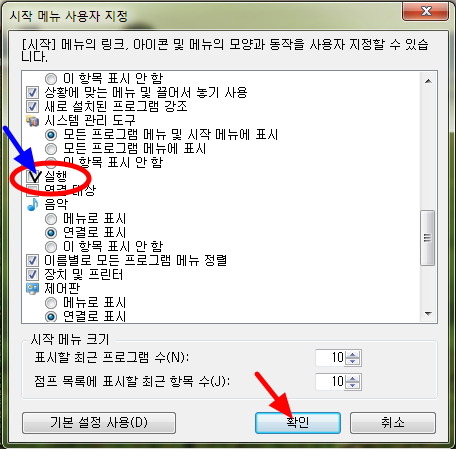Viewport: 456px width, 449px height.
Task: Select 이 항목 표시 안 함 under 음악
Action: point(51,247)
